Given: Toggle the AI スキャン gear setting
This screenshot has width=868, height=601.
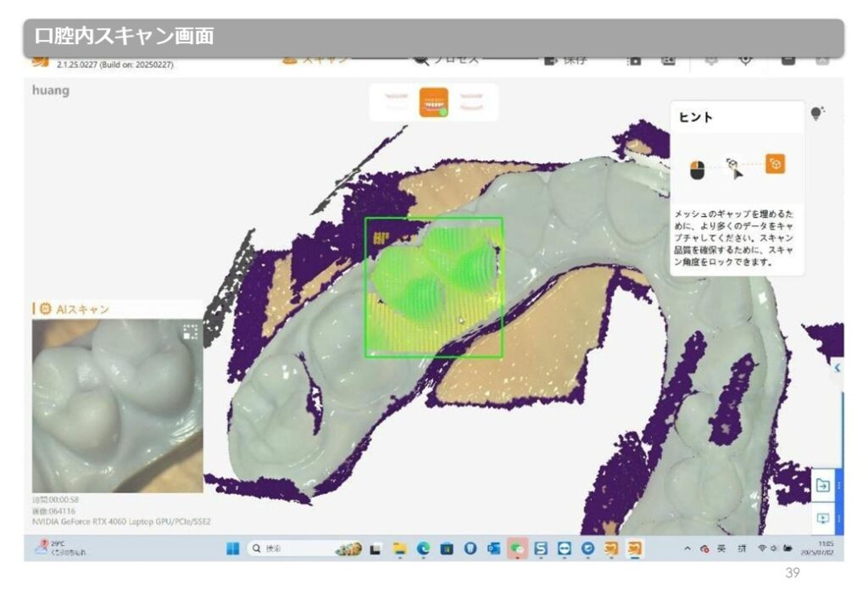Looking at the screenshot, I should 45,309.
